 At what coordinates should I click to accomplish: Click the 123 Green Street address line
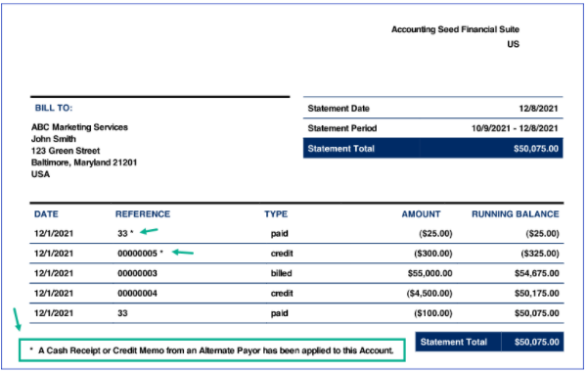[x=66, y=151]
